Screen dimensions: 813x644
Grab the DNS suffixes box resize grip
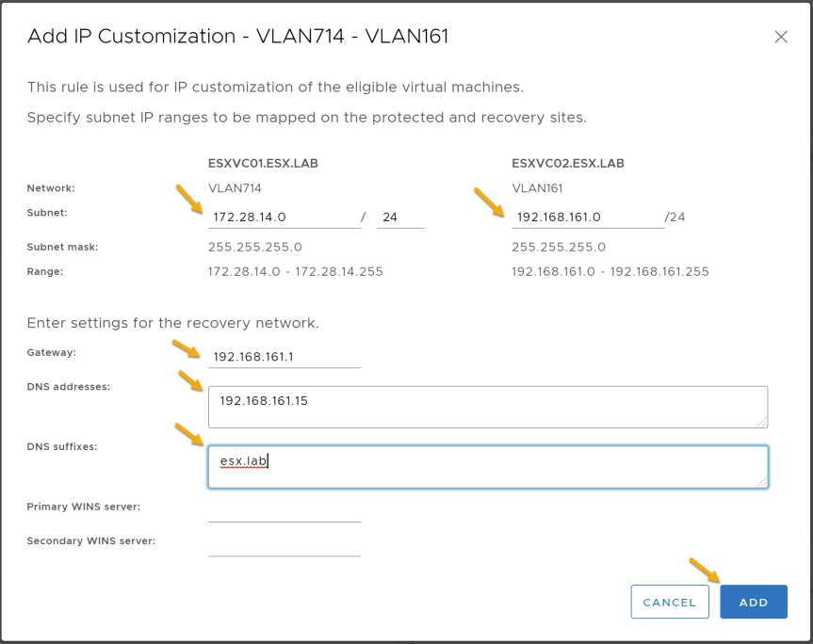click(x=762, y=482)
